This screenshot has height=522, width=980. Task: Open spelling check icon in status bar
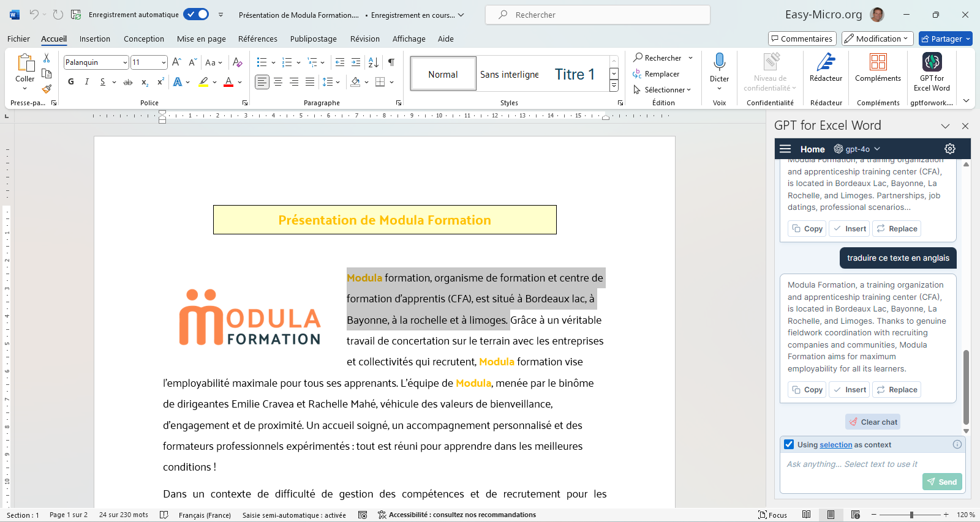(x=164, y=515)
